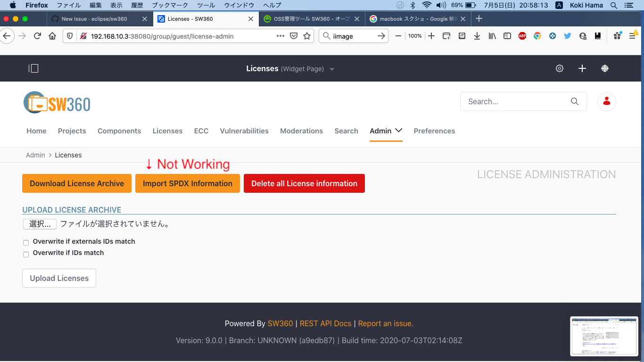Image resolution: width=644 pixels, height=362 pixels.
Task: Open the page configuration gear icon
Action: click(559, 68)
